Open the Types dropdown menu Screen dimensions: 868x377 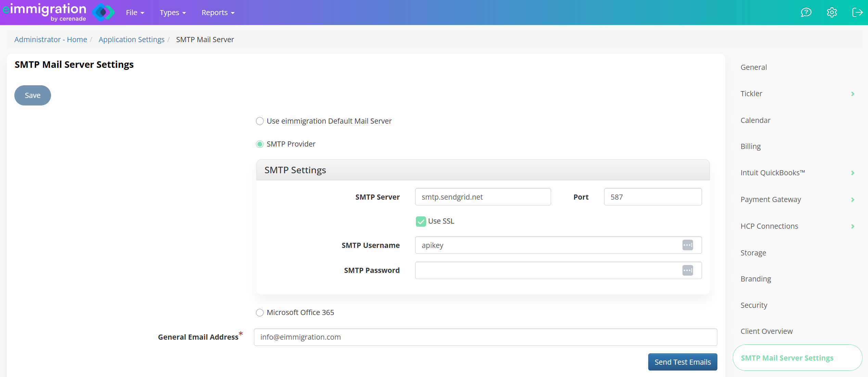[173, 13]
